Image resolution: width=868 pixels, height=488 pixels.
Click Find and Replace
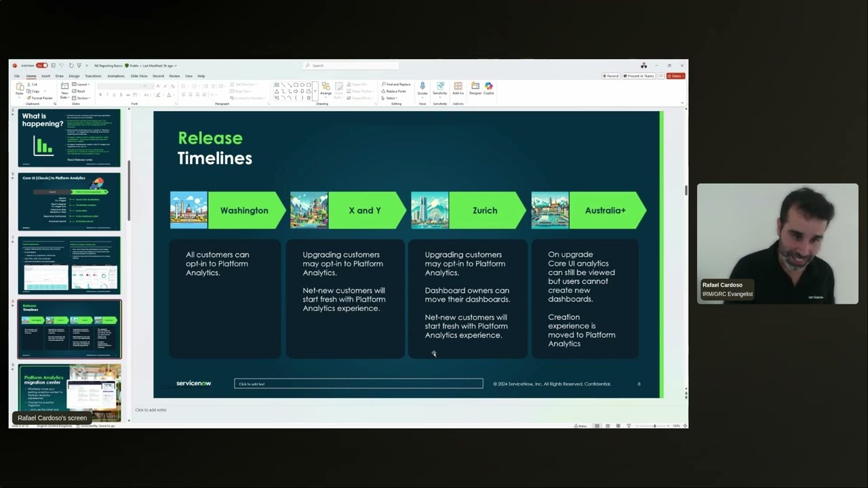(x=396, y=84)
